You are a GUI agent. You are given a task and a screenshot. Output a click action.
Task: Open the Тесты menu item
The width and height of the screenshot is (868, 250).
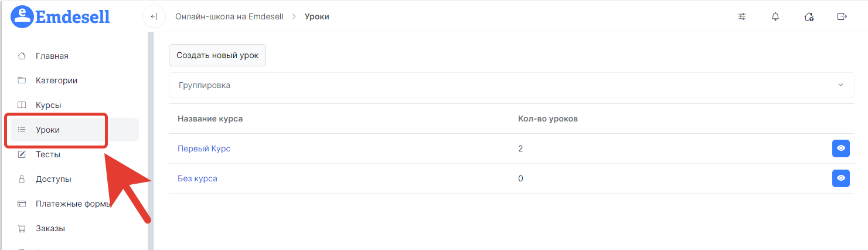[x=74, y=154]
